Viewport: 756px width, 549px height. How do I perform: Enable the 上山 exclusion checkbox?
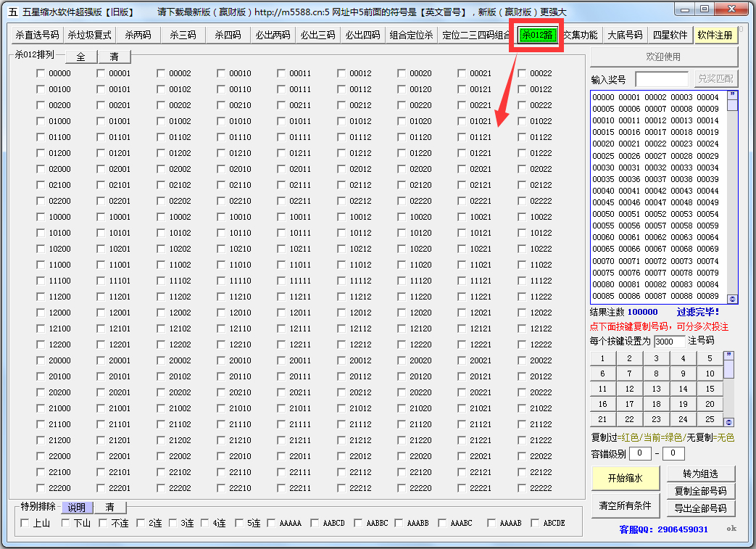point(25,523)
